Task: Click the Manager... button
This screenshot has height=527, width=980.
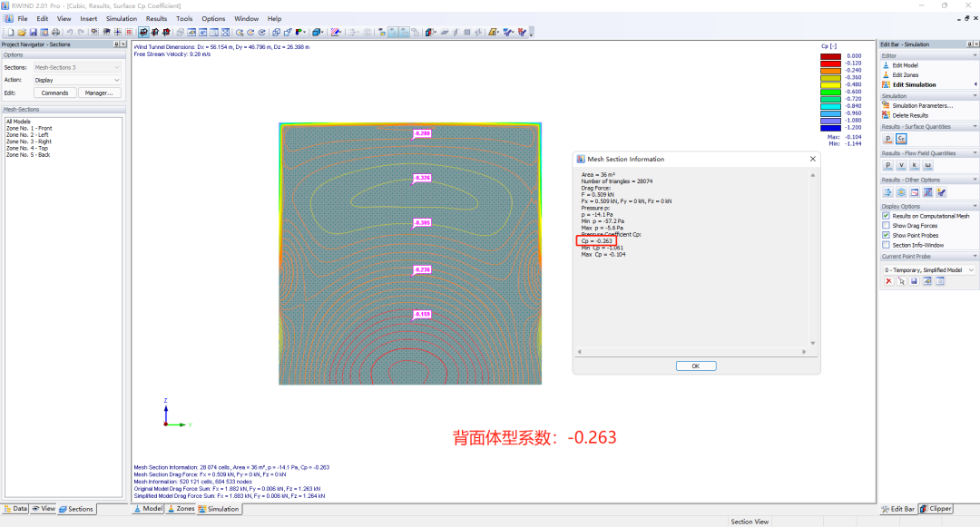Action: [100, 93]
